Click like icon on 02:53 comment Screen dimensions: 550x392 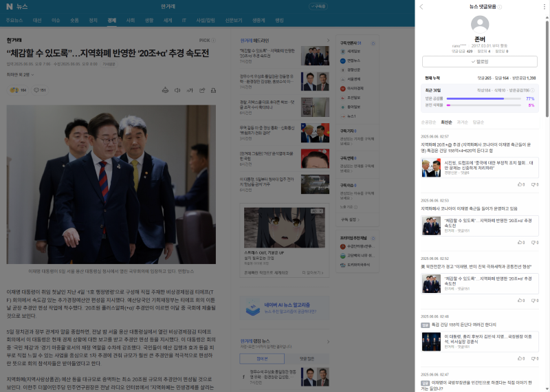521,243
